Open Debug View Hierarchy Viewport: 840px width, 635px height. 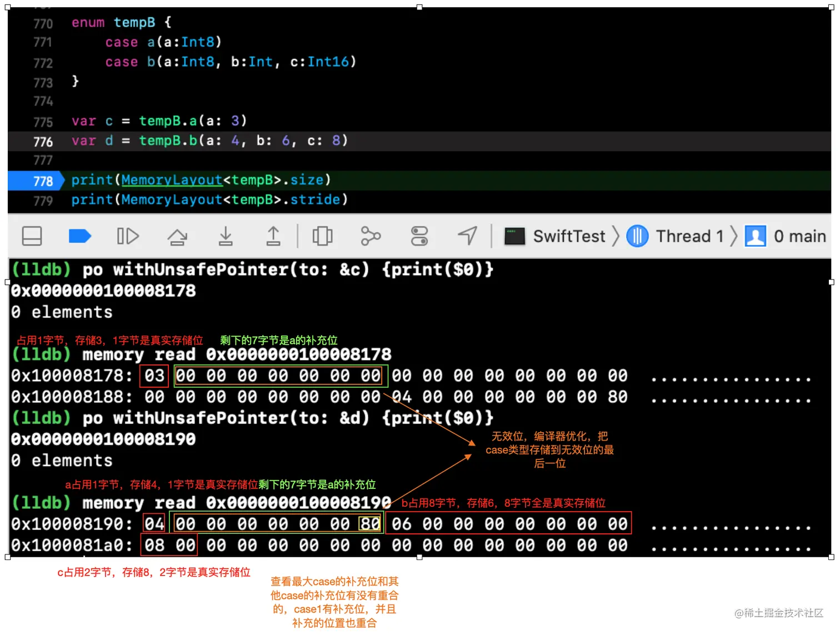tap(322, 236)
